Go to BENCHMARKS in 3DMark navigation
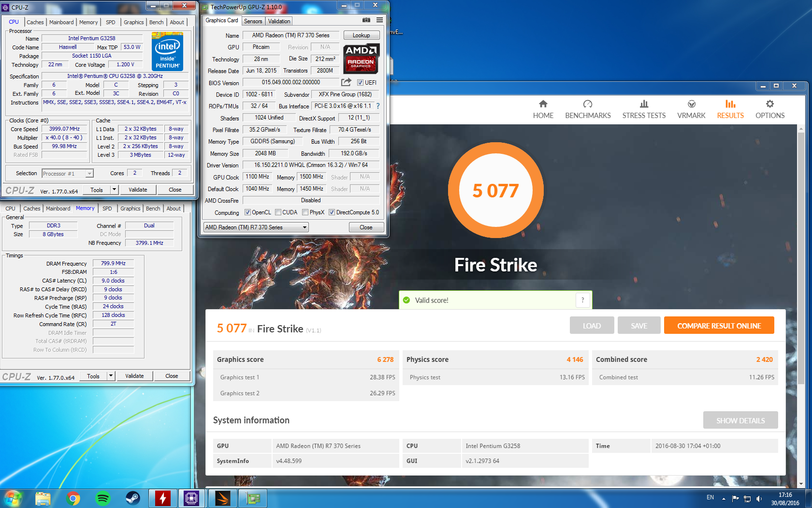 click(x=588, y=109)
